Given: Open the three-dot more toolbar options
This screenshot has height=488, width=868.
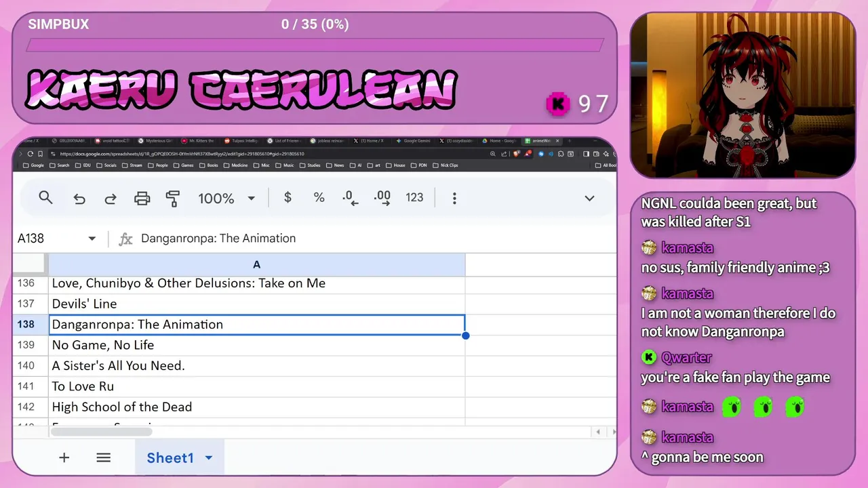Looking at the screenshot, I should [454, 198].
